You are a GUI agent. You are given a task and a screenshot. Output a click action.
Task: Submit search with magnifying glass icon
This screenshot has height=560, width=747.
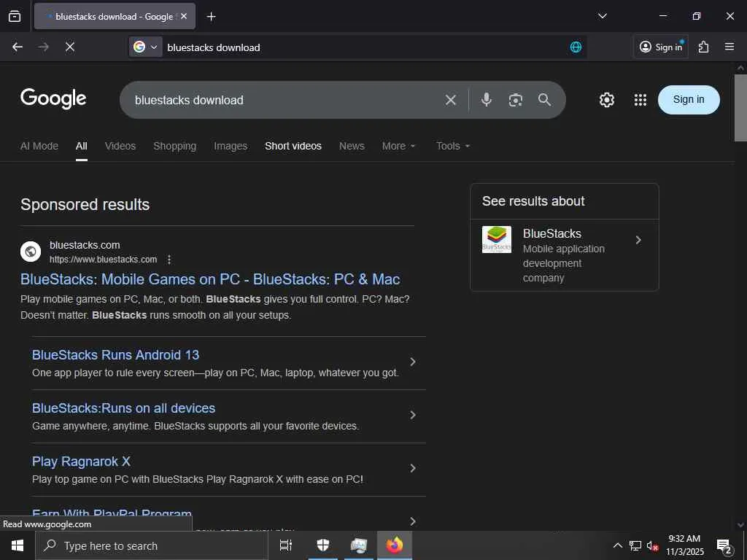(544, 99)
